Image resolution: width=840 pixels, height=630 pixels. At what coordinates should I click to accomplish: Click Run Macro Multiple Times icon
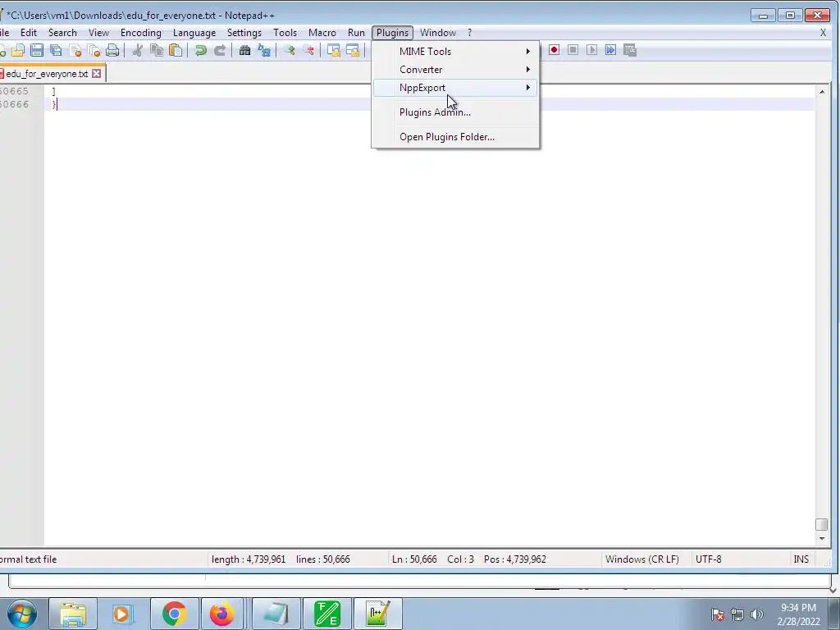point(610,50)
